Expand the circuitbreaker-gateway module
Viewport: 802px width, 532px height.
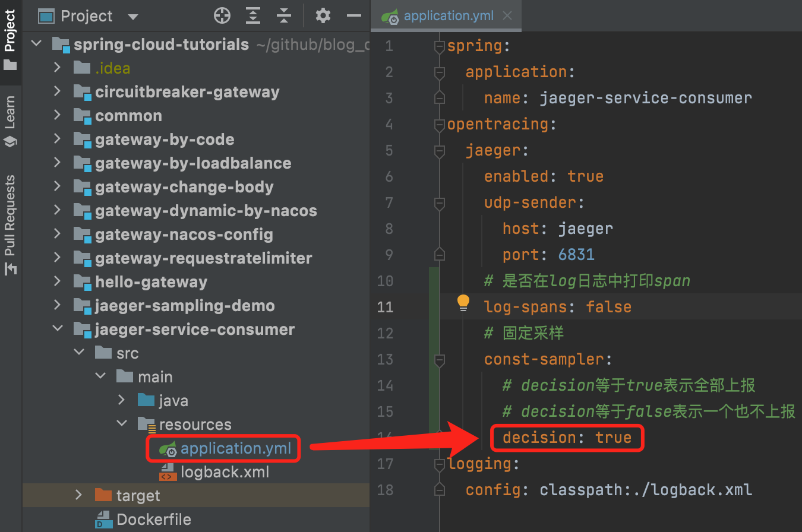tap(57, 92)
